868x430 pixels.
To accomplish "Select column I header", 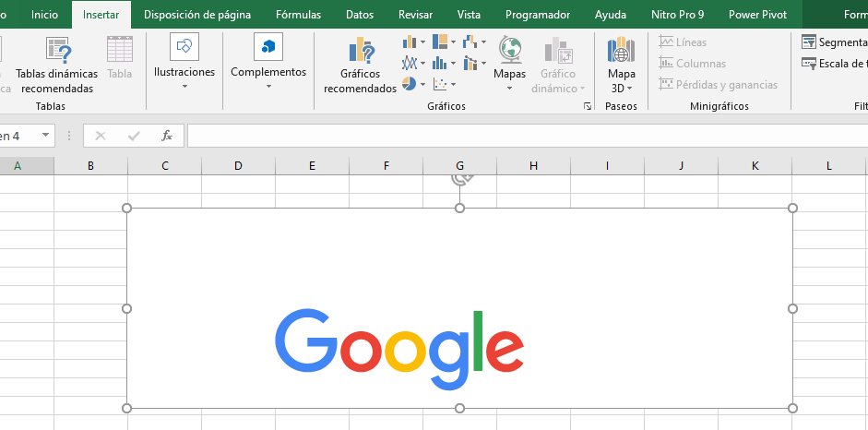I will tap(608, 165).
